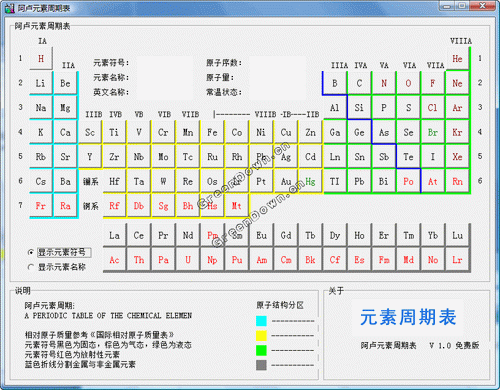Click the nitrogen N element
Screen dimensions: 500x390
(384, 83)
